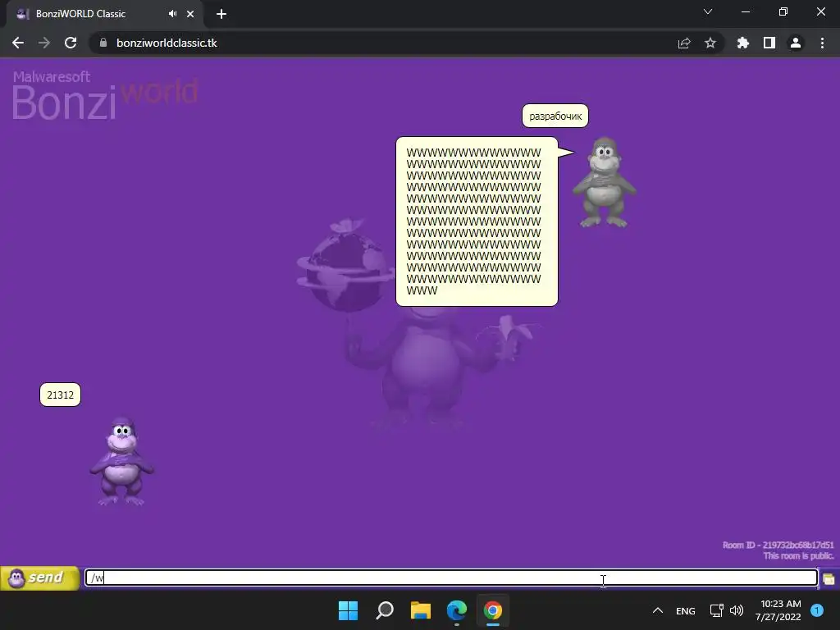This screenshot has height=630, width=840.
Task: Open the notification center badge
Action: (x=817, y=610)
